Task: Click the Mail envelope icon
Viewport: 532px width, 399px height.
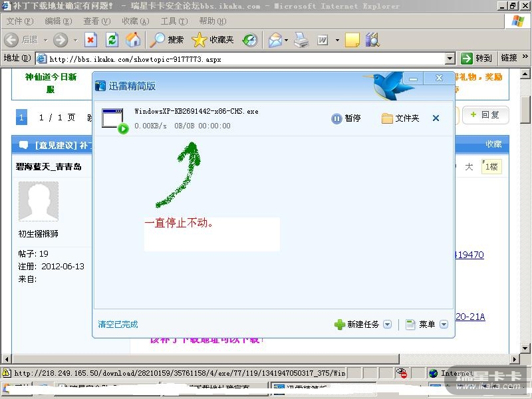Action: pyautogui.click(x=275, y=40)
